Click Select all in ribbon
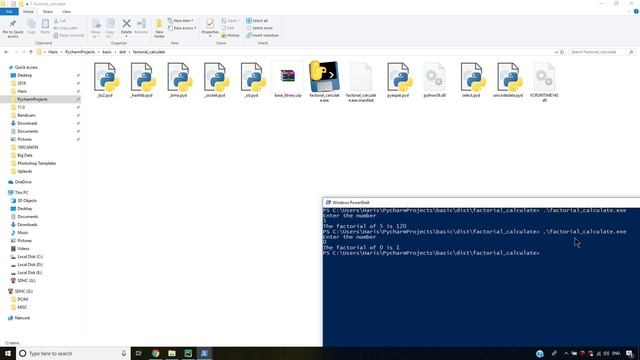 tap(257, 20)
